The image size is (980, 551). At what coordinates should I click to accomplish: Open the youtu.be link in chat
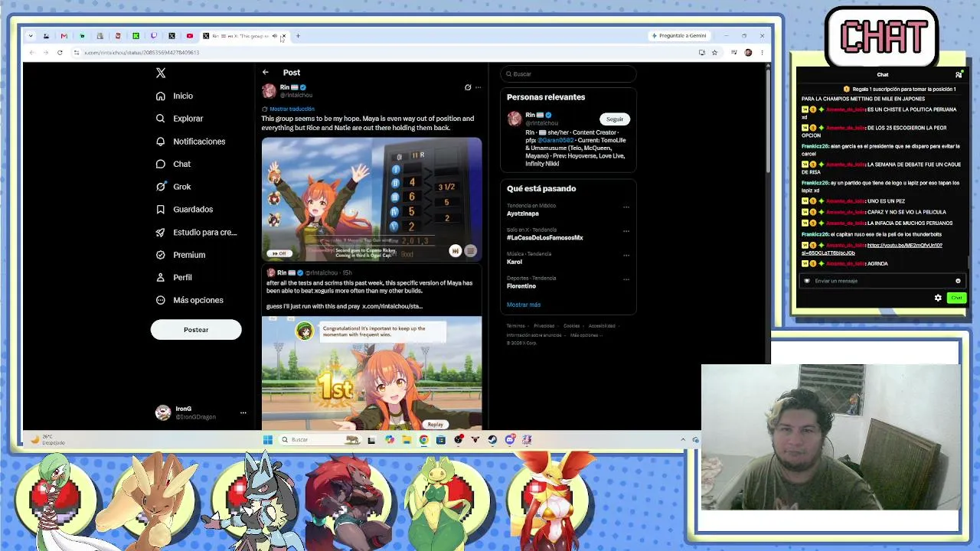[x=872, y=249]
